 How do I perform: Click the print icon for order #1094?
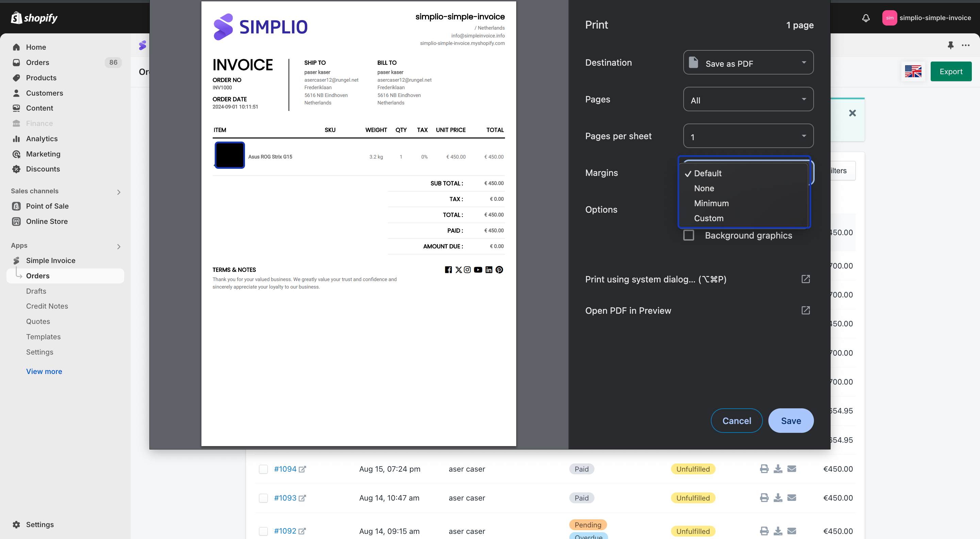tap(764, 469)
